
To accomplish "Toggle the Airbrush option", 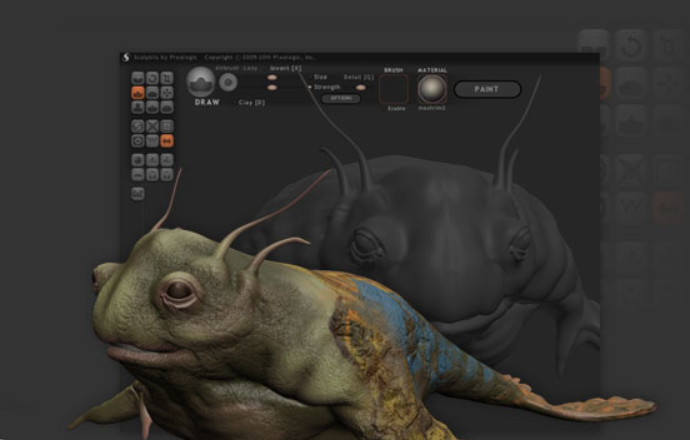I will point(227,68).
